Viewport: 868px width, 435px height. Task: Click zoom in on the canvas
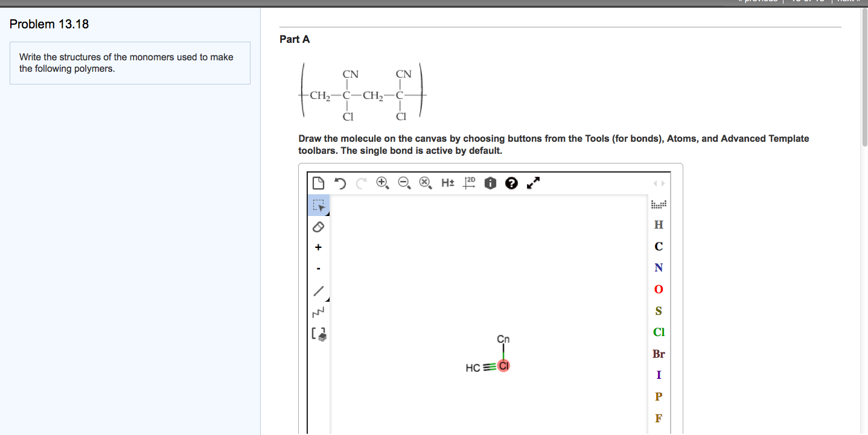coord(383,182)
